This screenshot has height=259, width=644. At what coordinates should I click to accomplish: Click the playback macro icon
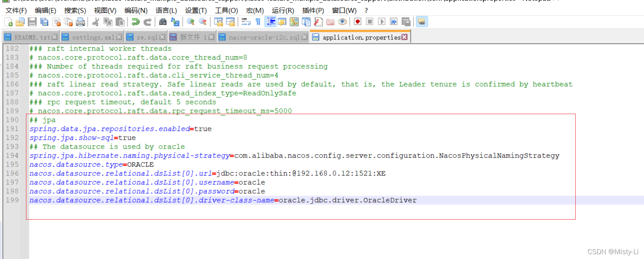point(381,22)
